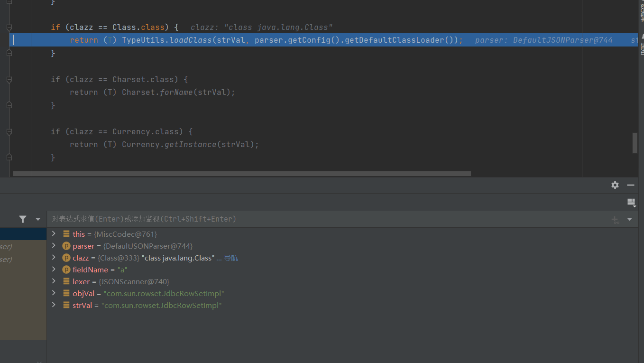
Task: Click fold end marker after Currency.getInstance return
Action: point(9,158)
